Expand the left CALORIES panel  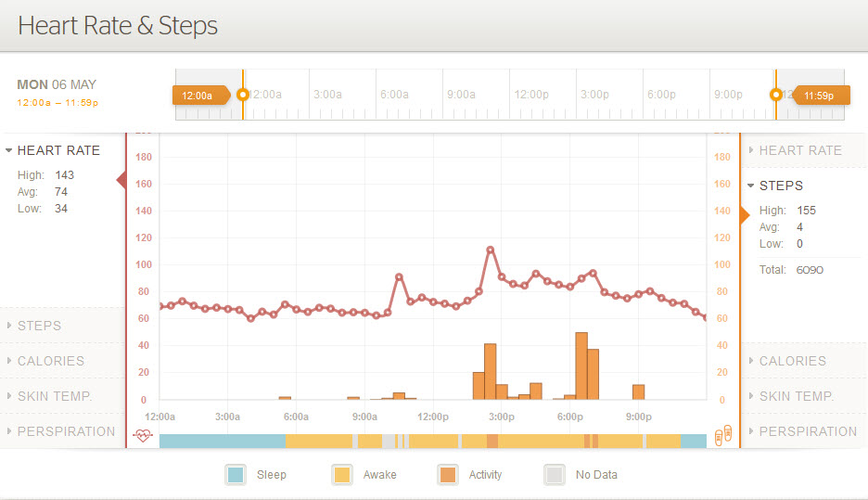tap(50, 361)
